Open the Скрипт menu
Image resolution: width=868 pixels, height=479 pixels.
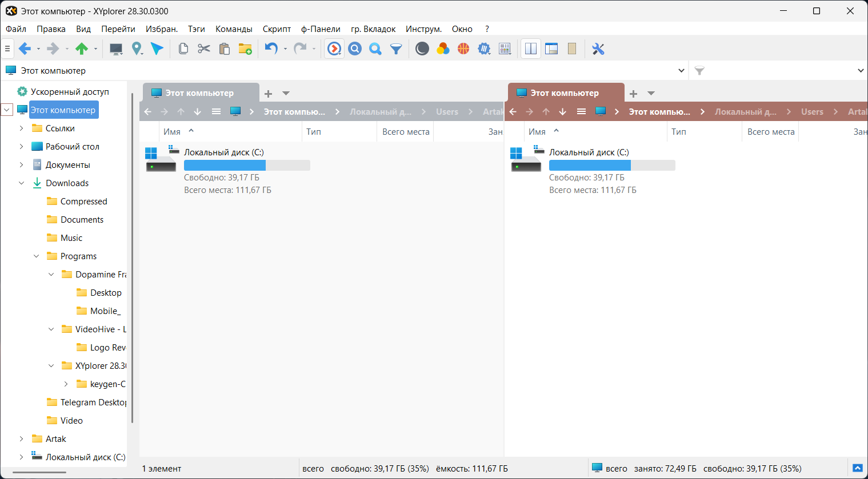tap(277, 29)
